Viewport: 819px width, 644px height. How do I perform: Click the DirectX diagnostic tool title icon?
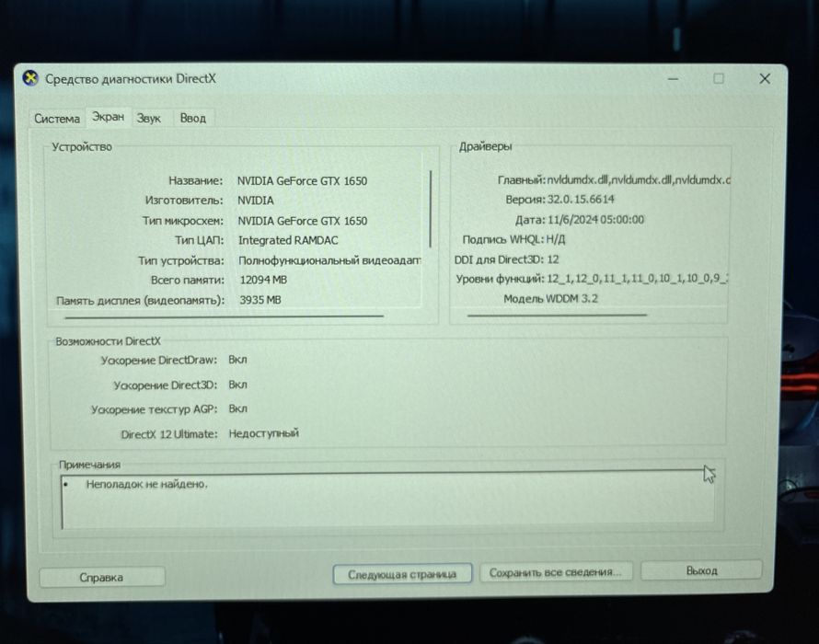(30, 78)
